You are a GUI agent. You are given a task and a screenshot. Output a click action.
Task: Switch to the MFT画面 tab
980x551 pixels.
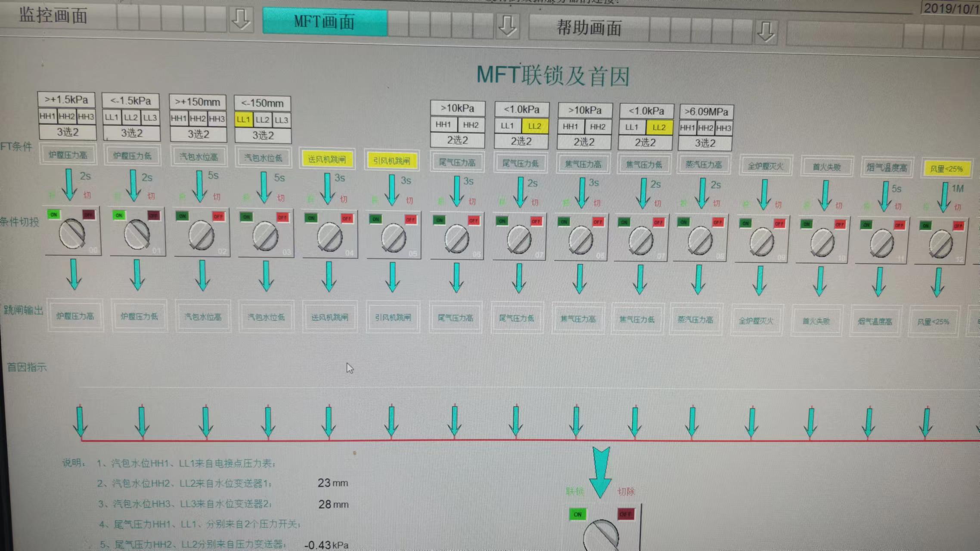[325, 22]
